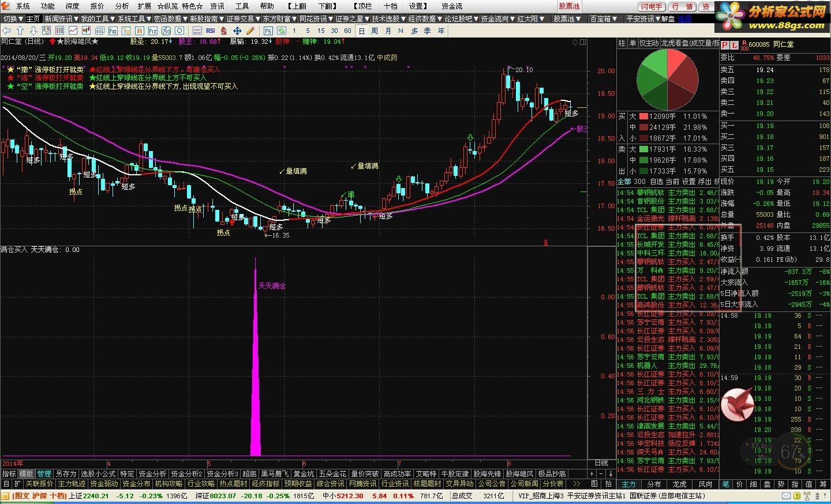This screenshot has width=831, height=504.
Task: Expand the 东方财富 dropdown
Action: coord(280,18)
